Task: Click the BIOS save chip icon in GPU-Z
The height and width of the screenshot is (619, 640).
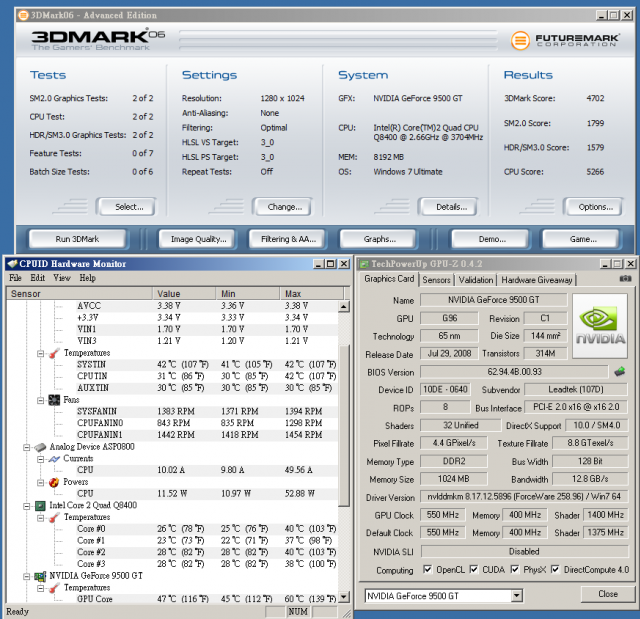Action: click(620, 371)
